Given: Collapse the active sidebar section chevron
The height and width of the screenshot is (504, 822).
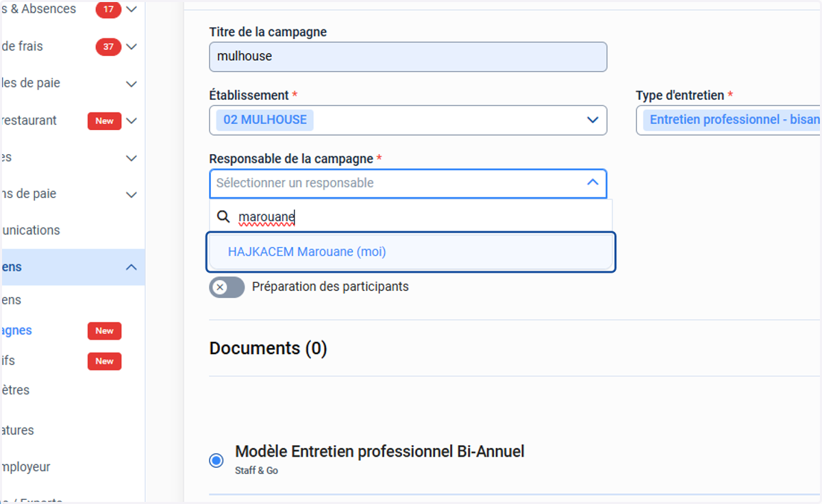Looking at the screenshot, I should click(x=132, y=267).
